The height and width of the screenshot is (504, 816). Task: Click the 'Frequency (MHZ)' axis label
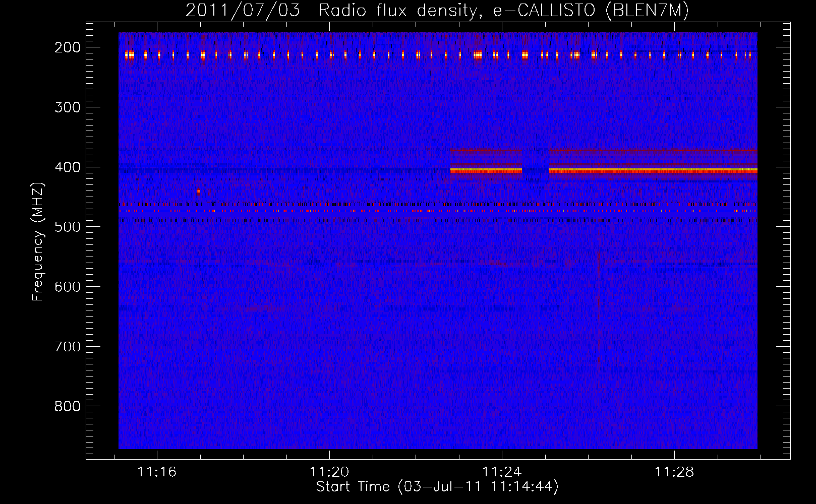pos(38,241)
